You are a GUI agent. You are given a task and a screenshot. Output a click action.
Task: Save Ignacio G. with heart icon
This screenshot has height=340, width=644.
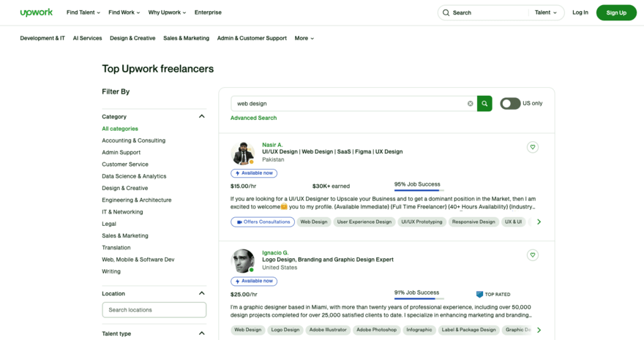pos(532,255)
